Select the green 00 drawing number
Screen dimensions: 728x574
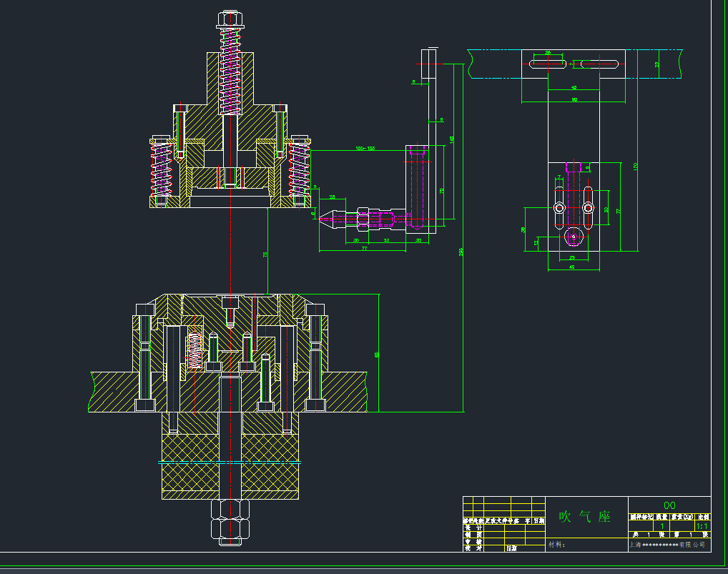point(669,505)
